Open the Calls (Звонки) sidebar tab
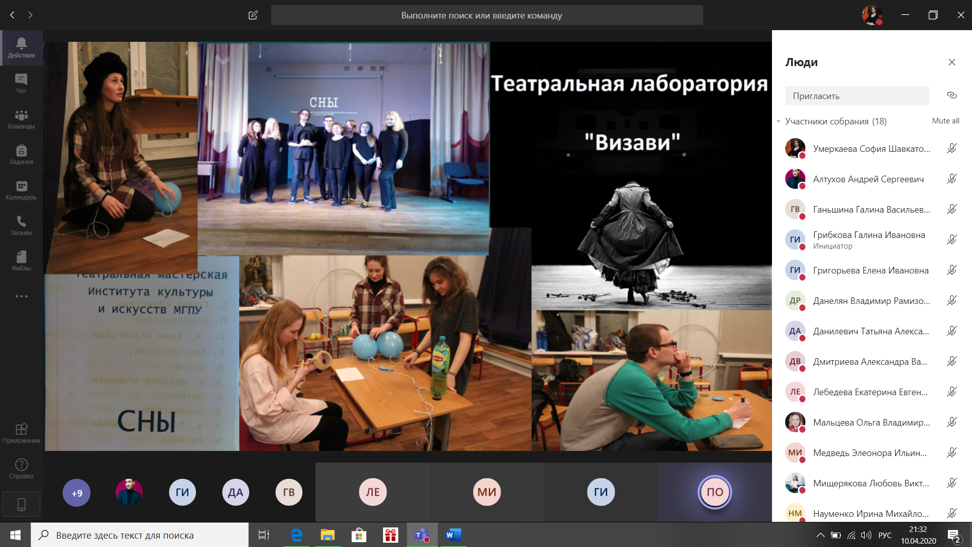The image size is (972, 547). 21,225
